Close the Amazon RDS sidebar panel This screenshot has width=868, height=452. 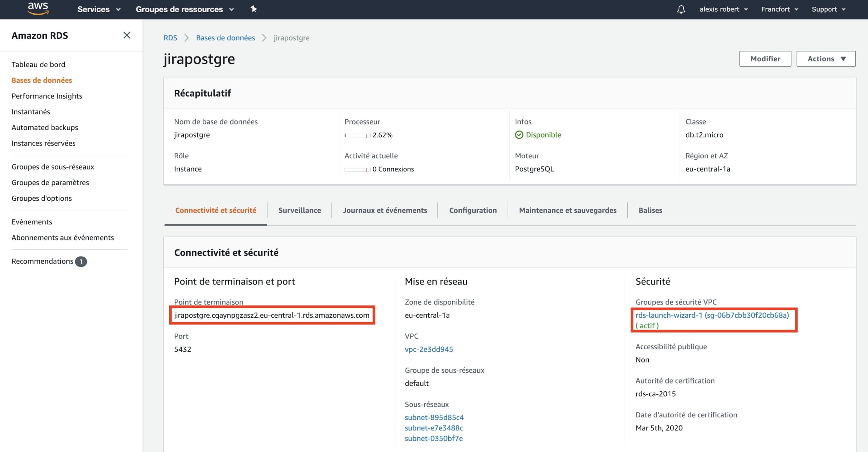click(x=127, y=35)
